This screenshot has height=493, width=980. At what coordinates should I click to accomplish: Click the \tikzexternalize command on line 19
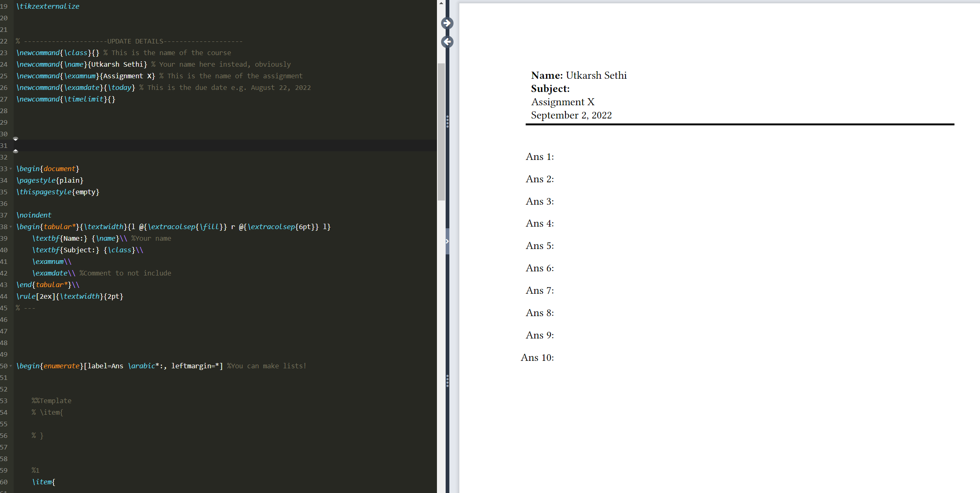pos(48,6)
